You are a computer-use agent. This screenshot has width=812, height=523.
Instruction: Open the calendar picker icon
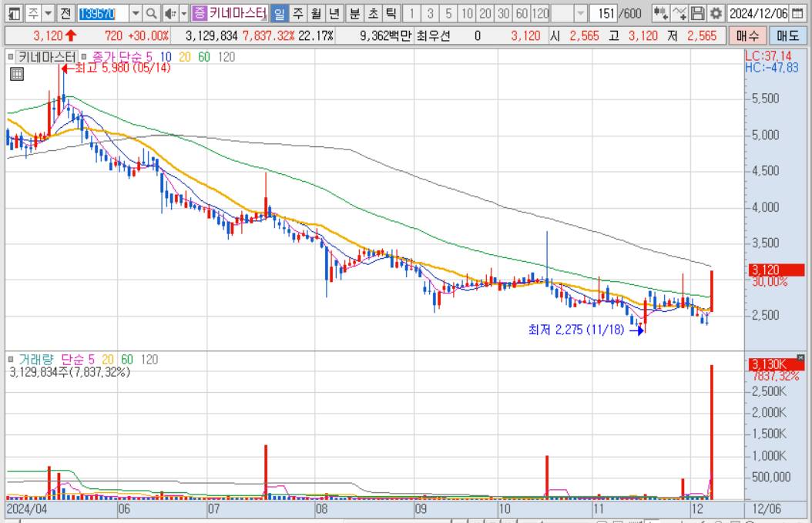pos(797,13)
